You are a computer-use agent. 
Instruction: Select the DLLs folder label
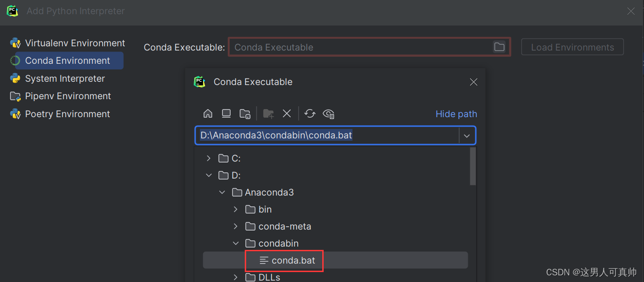tap(269, 277)
